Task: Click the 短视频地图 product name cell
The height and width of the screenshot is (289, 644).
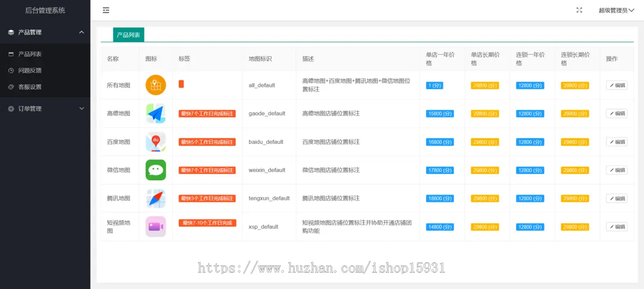Action: [119, 227]
